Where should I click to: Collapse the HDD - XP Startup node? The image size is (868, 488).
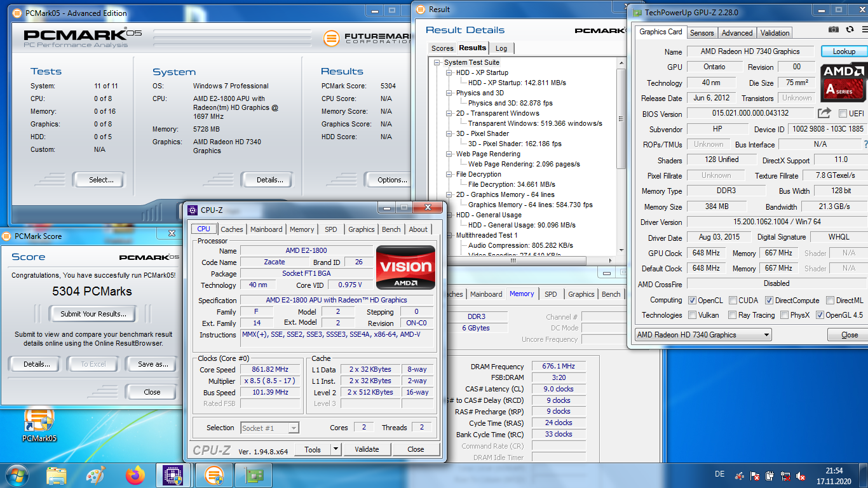point(449,72)
